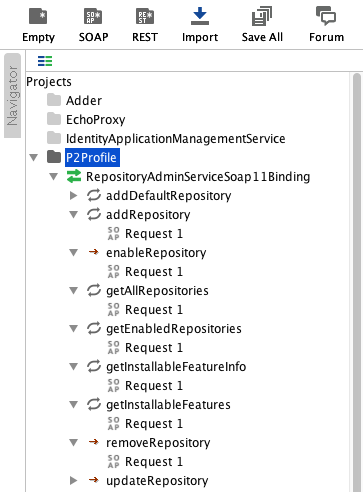Image resolution: width=363 pixels, height=492 pixels.
Task: Open Request 1 under getInstallableFeatures
Action: 154,424
